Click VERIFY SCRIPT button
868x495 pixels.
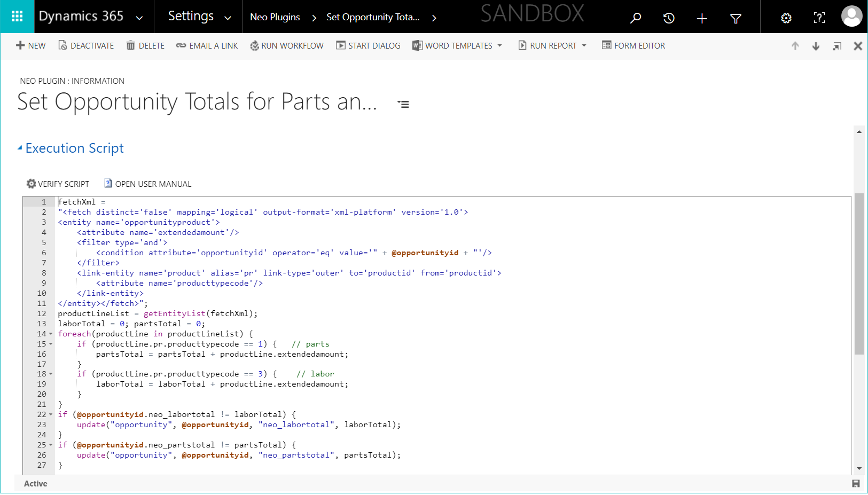click(58, 184)
